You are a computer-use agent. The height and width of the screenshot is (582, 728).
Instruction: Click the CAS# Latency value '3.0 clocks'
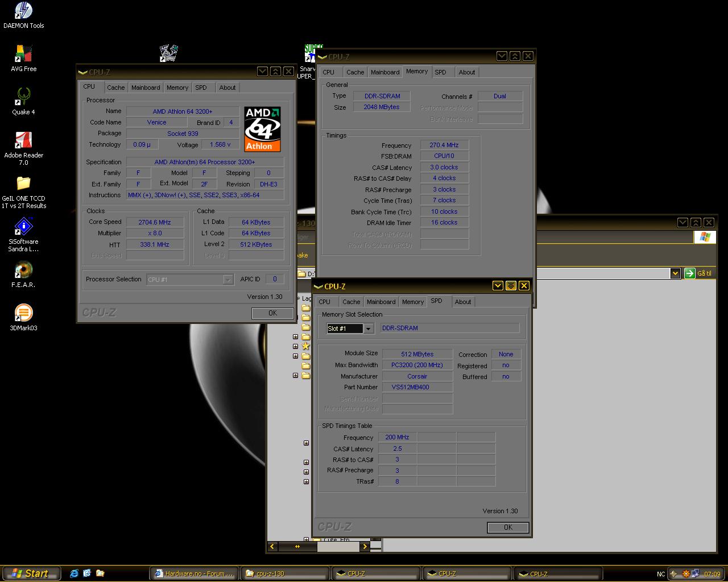tap(444, 167)
